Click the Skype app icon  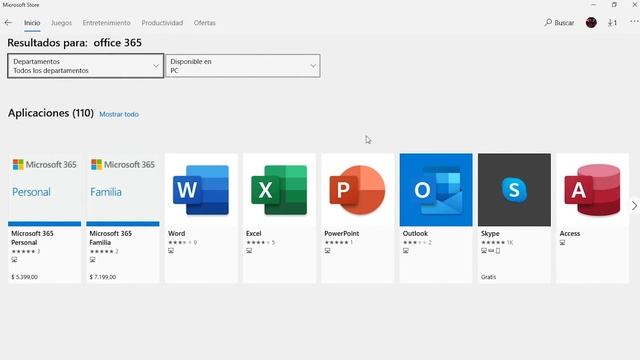pos(514,190)
